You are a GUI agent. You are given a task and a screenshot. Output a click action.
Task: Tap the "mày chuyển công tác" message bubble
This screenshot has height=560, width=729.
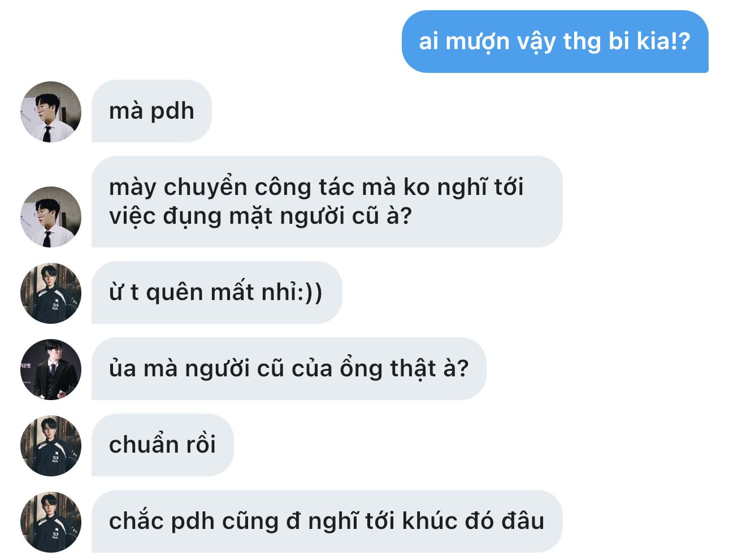327,202
